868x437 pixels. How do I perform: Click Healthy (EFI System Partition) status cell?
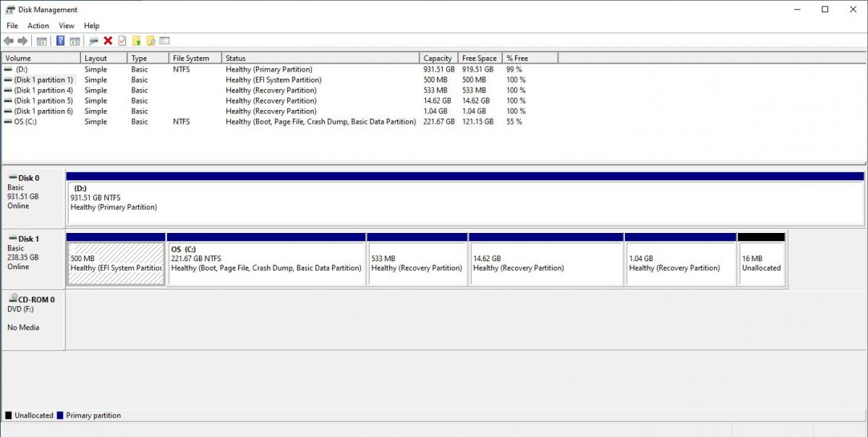273,80
